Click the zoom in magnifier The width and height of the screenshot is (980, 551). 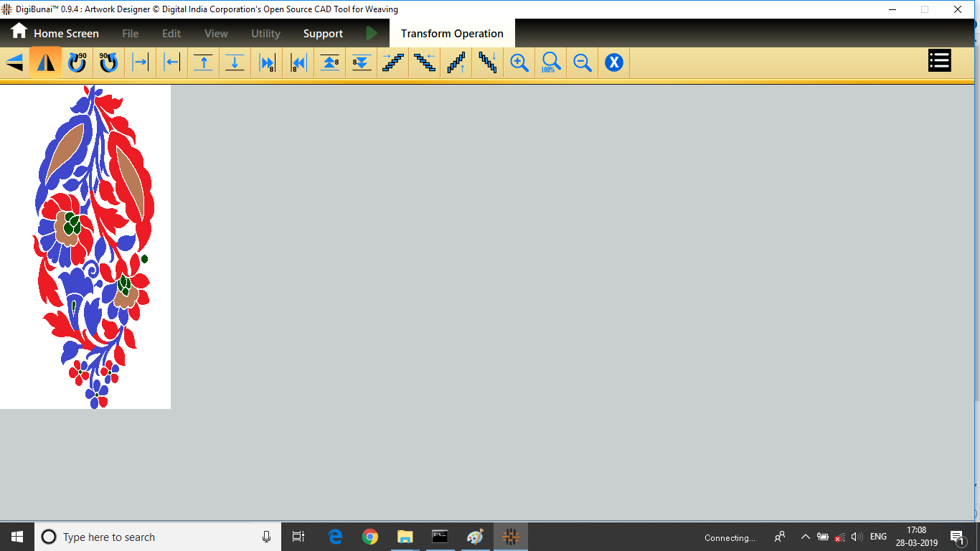(x=519, y=62)
